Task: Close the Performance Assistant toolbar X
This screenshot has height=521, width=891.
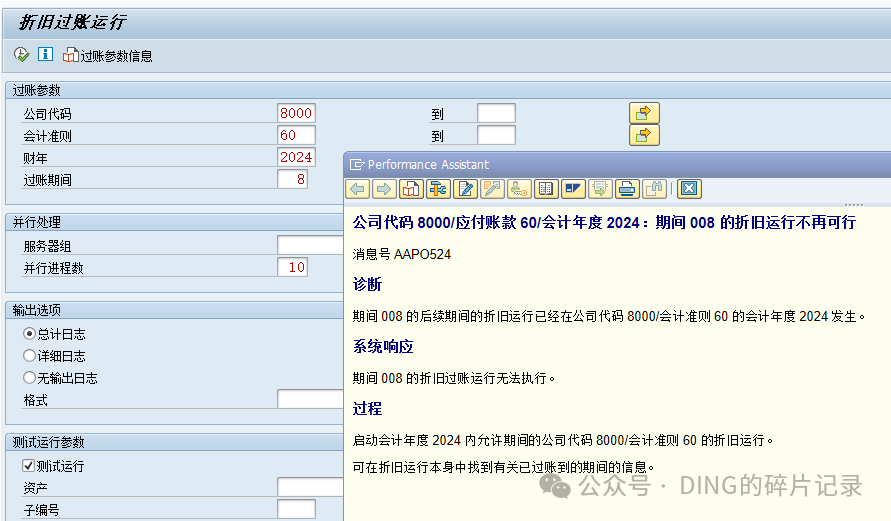Action: point(689,189)
